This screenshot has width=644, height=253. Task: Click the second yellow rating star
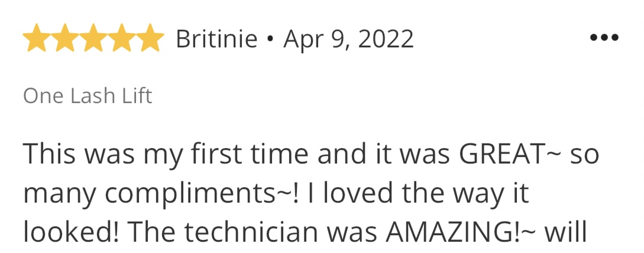65,38
